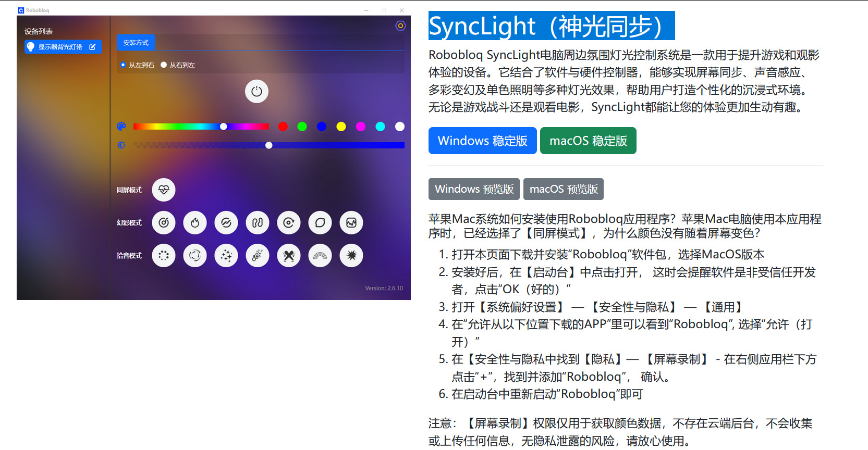Screen dimensions: 868x450
Task: Select the rainbow arc effect in 拾音模式
Action: [320, 256]
